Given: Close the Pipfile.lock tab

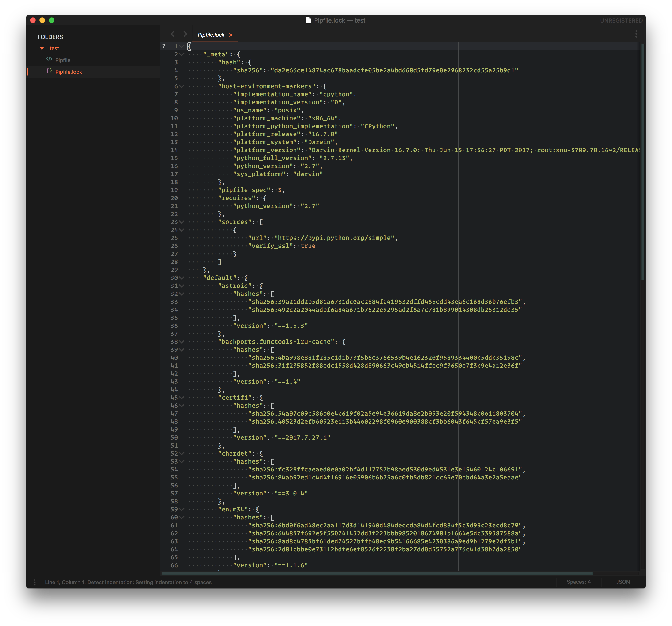Looking at the screenshot, I should [x=231, y=35].
